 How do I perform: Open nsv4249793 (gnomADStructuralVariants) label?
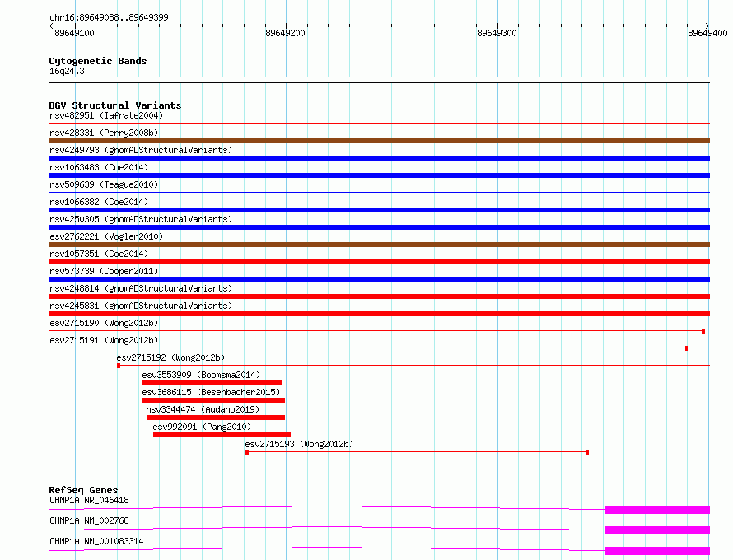[x=141, y=150]
